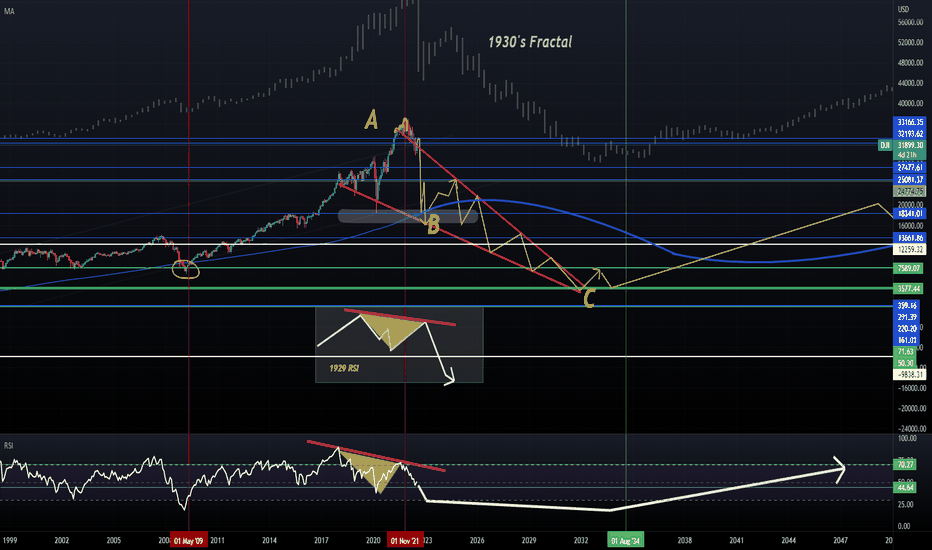The height and width of the screenshot is (550, 932).
Task: Click the 31899.30 current price label
Action: (x=909, y=145)
